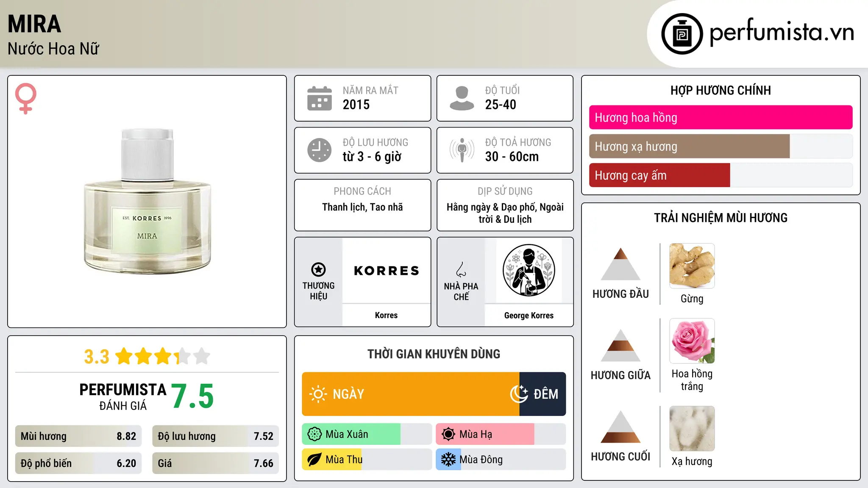Click the sillage icon beside Độ toả hương

(462, 150)
